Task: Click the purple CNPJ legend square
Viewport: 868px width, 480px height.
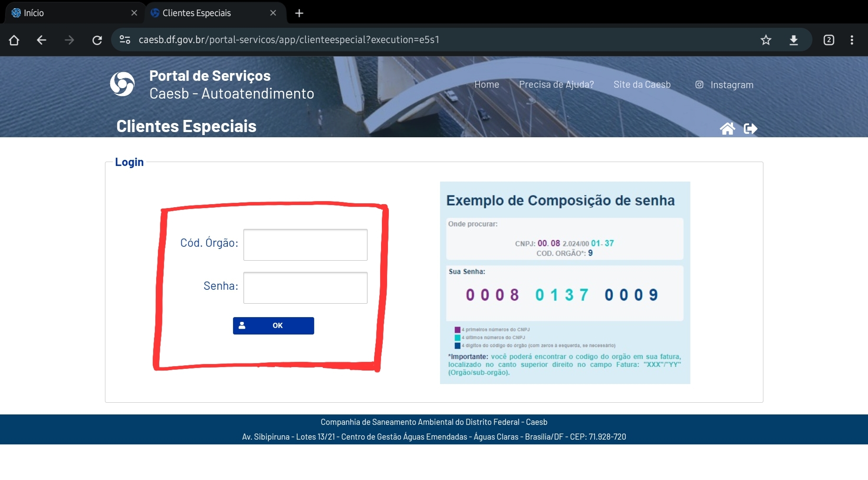Action: coord(457,330)
